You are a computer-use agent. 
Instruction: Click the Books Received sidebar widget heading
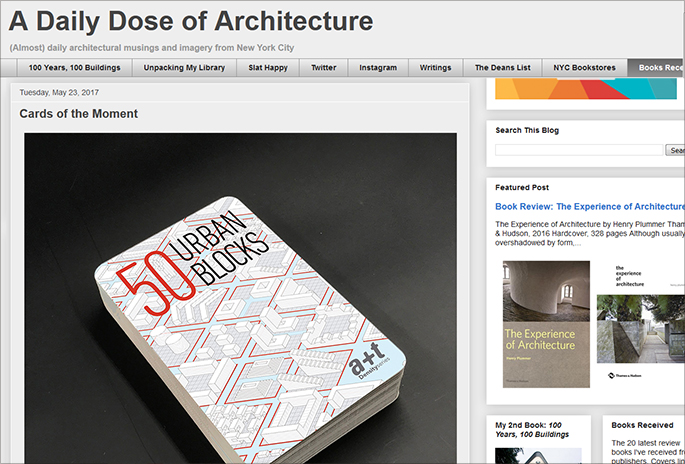pyautogui.click(x=642, y=425)
